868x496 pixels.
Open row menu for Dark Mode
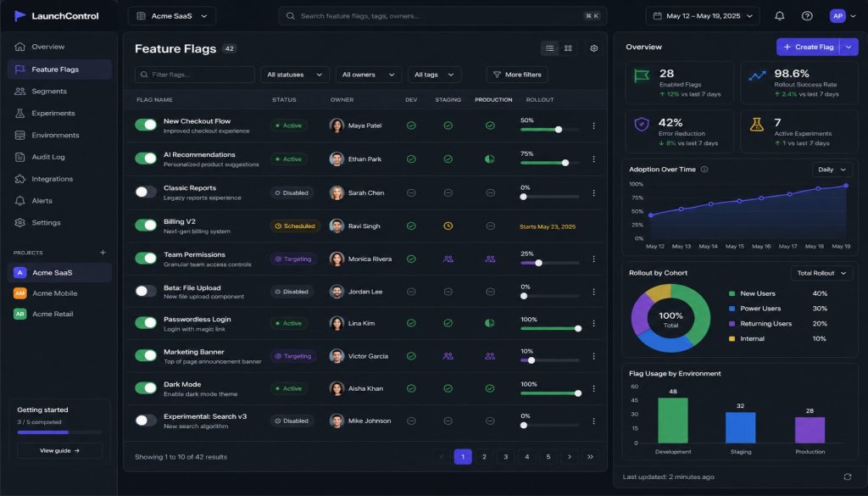[593, 388]
